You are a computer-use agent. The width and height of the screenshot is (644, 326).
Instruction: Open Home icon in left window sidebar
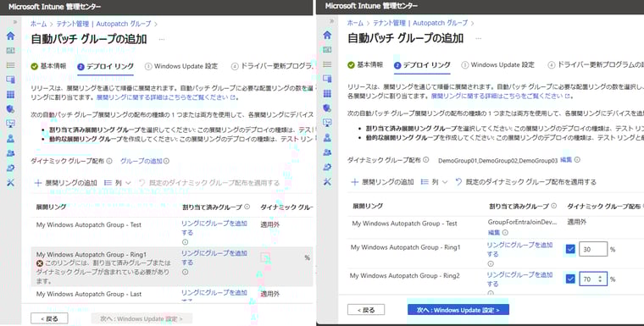click(x=11, y=36)
